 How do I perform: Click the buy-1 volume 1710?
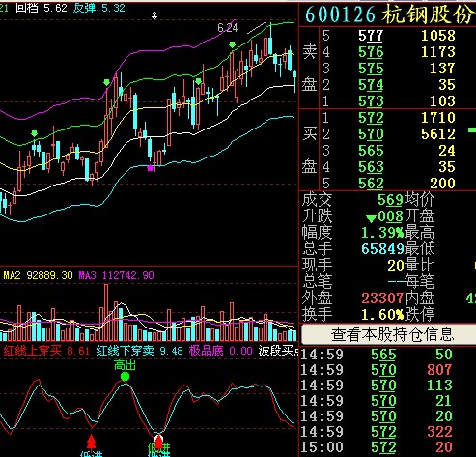pyautogui.click(x=438, y=118)
